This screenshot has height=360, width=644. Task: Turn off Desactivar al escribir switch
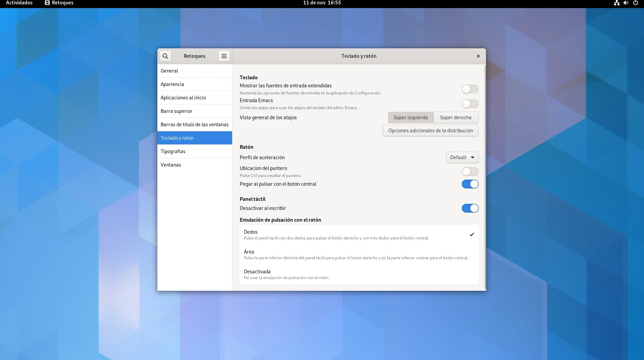point(470,208)
